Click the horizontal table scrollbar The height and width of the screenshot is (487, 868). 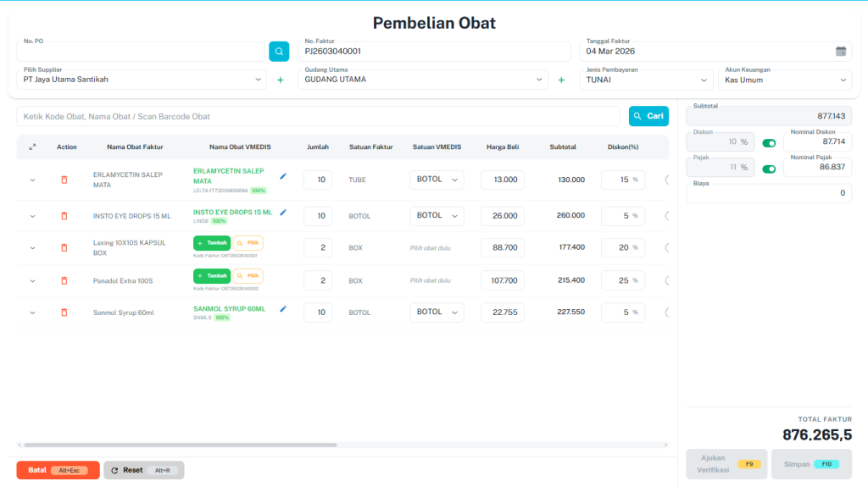180,445
